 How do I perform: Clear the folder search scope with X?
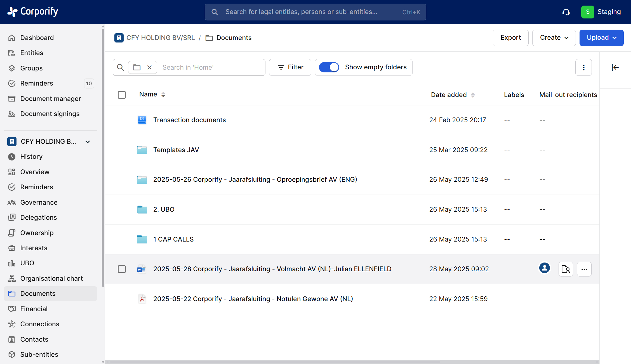(x=149, y=67)
